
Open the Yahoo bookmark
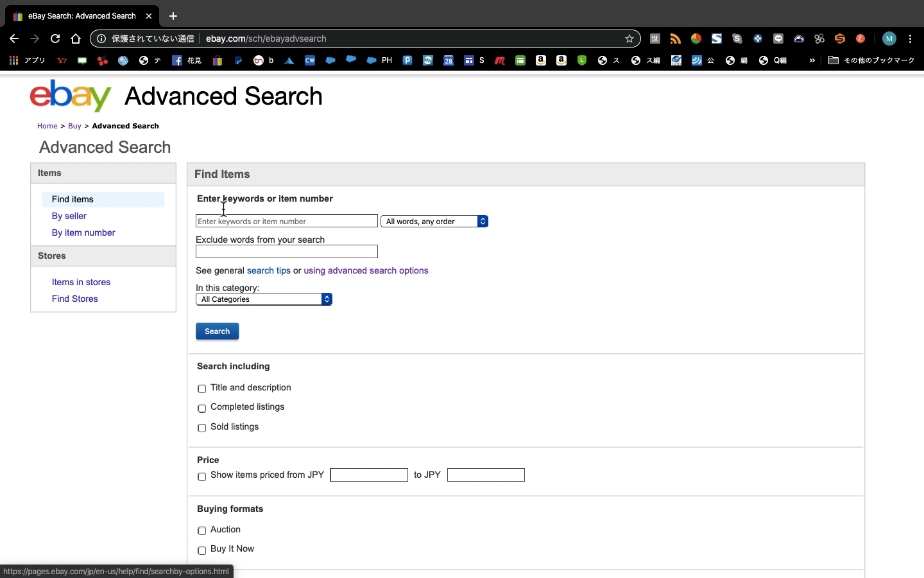click(62, 60)
